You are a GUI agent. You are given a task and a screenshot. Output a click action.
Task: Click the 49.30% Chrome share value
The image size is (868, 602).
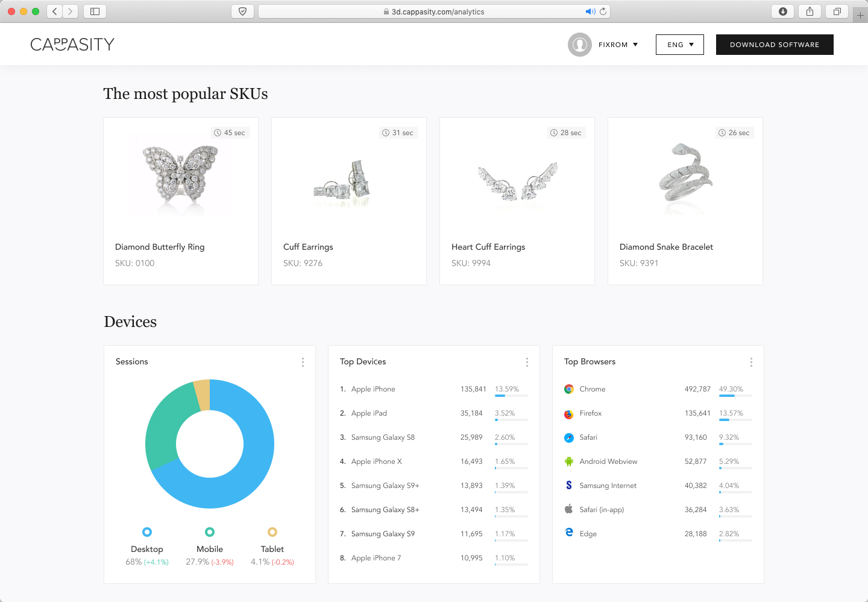(x=731, y=389)
